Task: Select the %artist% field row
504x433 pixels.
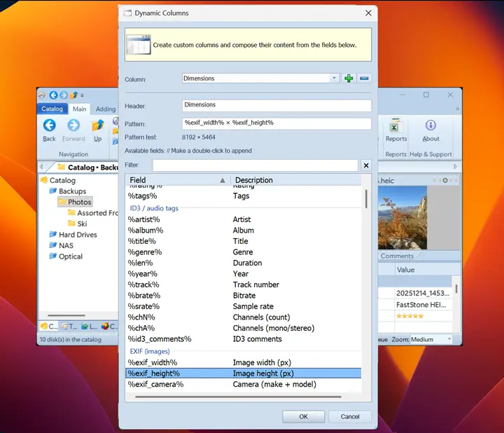Action: point(244,219)
